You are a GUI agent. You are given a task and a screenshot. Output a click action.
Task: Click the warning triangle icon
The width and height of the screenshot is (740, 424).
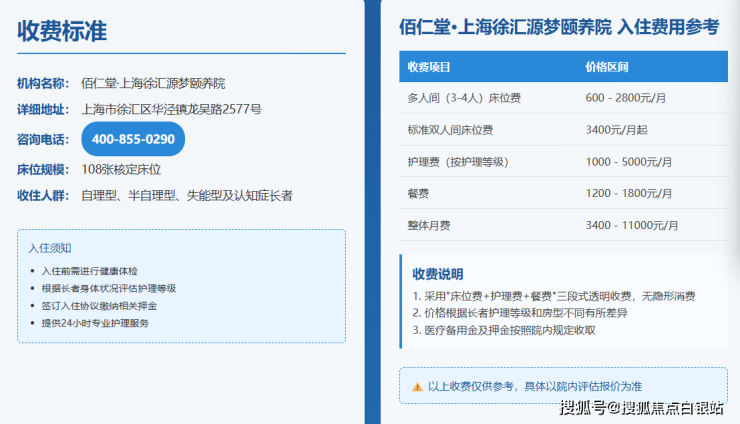(x=417, y=387)
